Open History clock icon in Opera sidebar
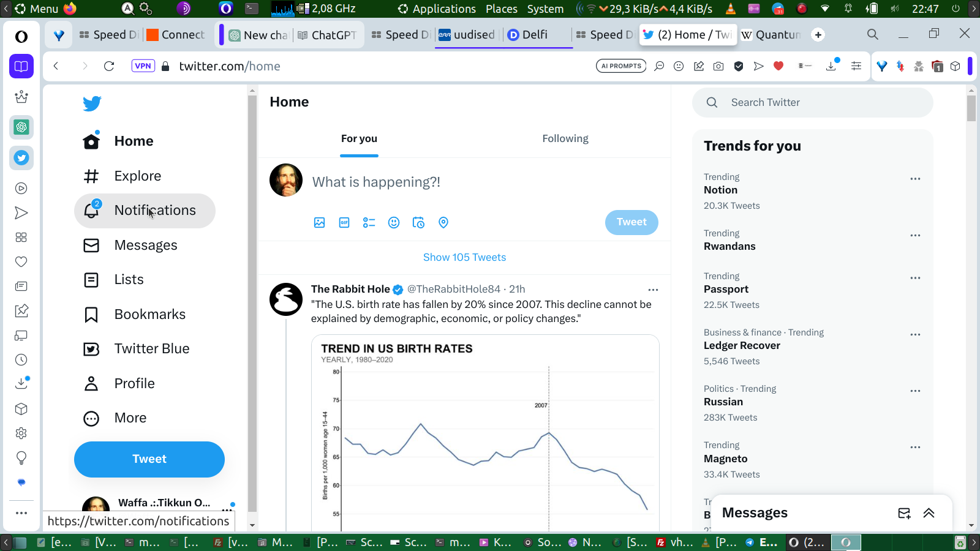This screenshot has height=551, width=980. 21,360
